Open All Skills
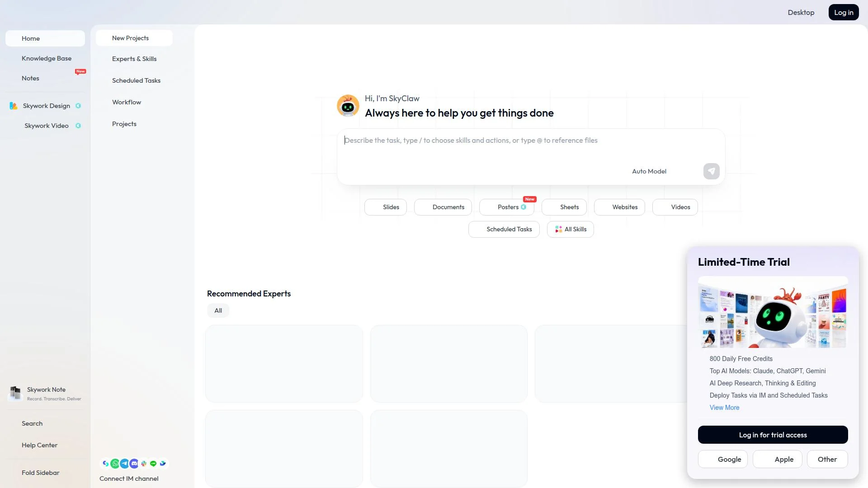 pyautogui.click(x=571, y=229)
